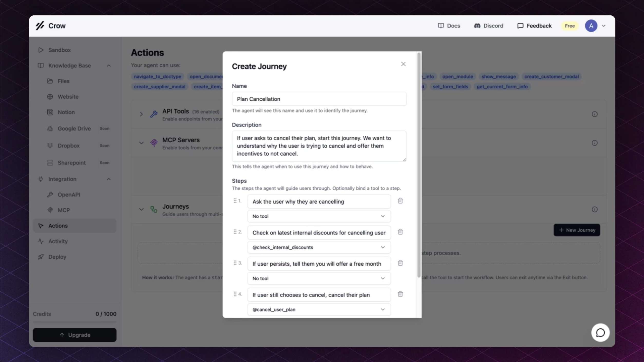Open account menu arrow next to avatar

pos(604,26)
